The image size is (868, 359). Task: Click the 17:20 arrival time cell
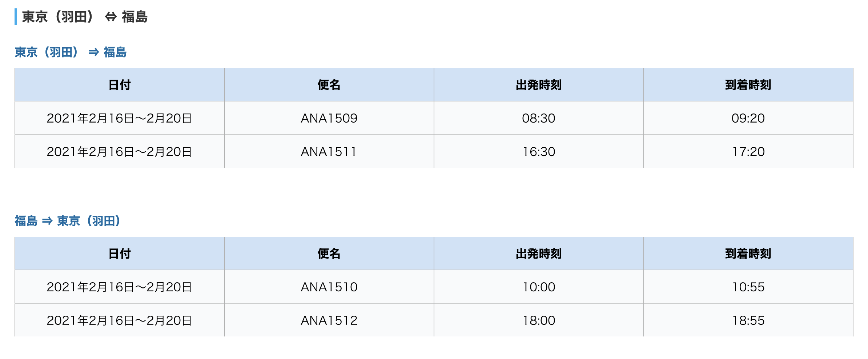point(748,152)
